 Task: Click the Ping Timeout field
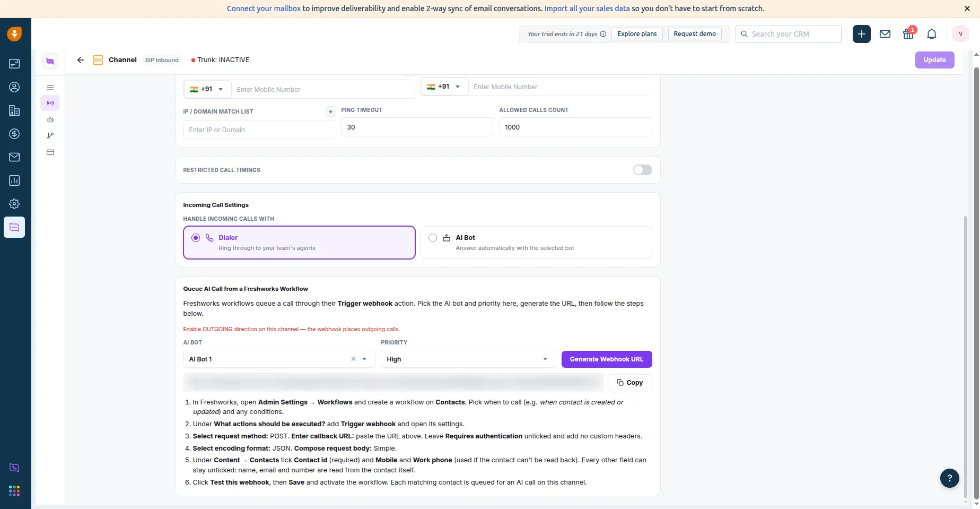pos(418,127)
